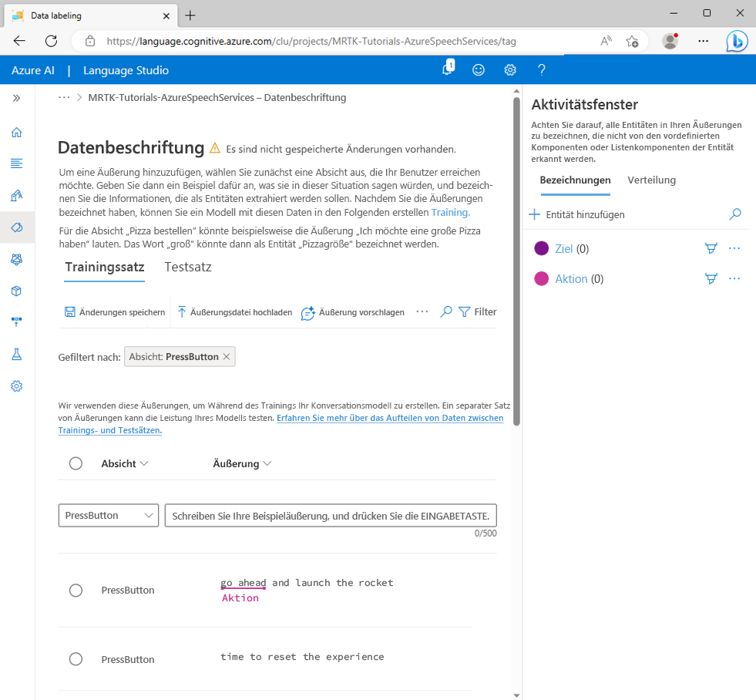756x700 pixels.
Task: Open the Bezeichnungen tab
Action: coord(575,180)
